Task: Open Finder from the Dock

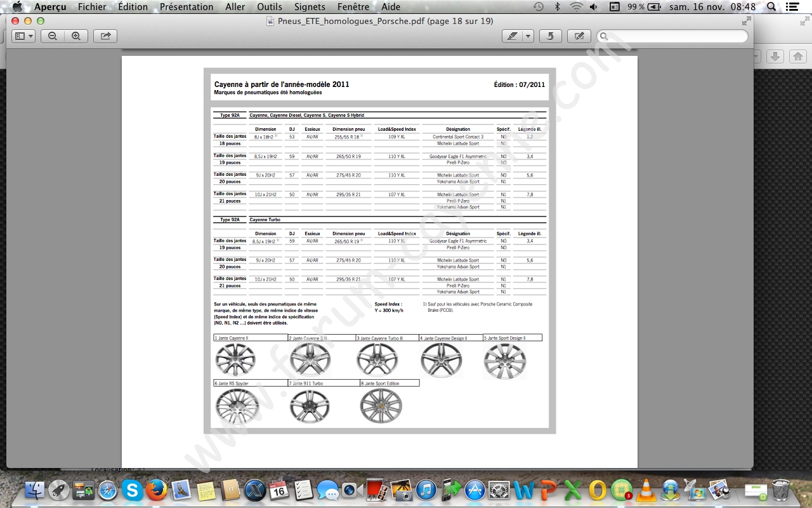Action: (x=35, y=490)
